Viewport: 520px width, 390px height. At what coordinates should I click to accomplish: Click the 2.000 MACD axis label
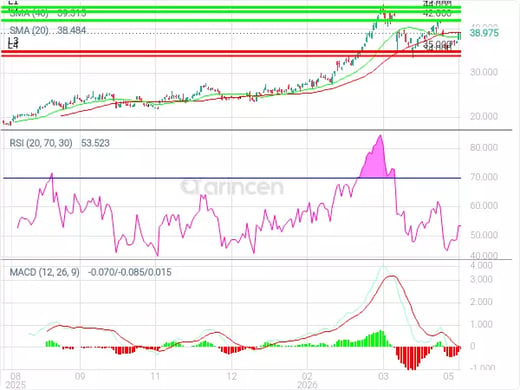click(x=481, y=302)
